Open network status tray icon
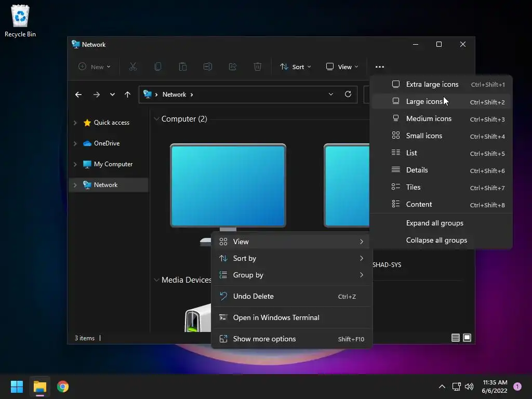Image resolution: width=532 pixels, height=399 pixels. click(x=456, y=387)
